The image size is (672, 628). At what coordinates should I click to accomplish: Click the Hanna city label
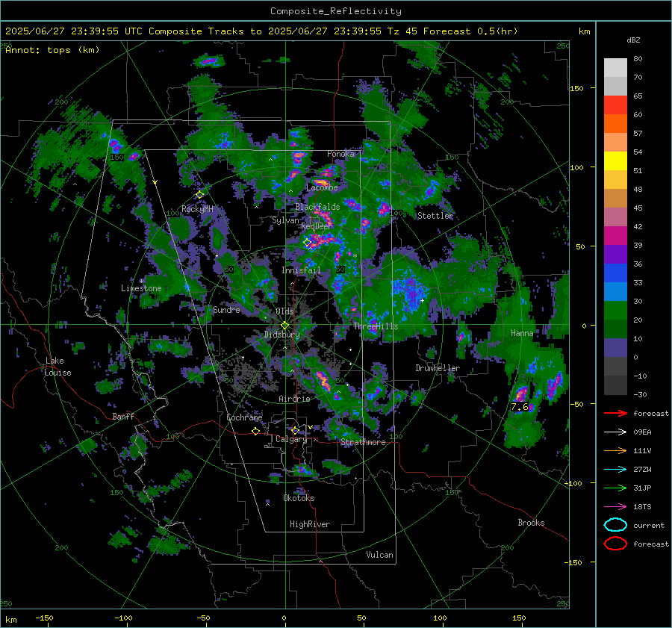(522, 333)
